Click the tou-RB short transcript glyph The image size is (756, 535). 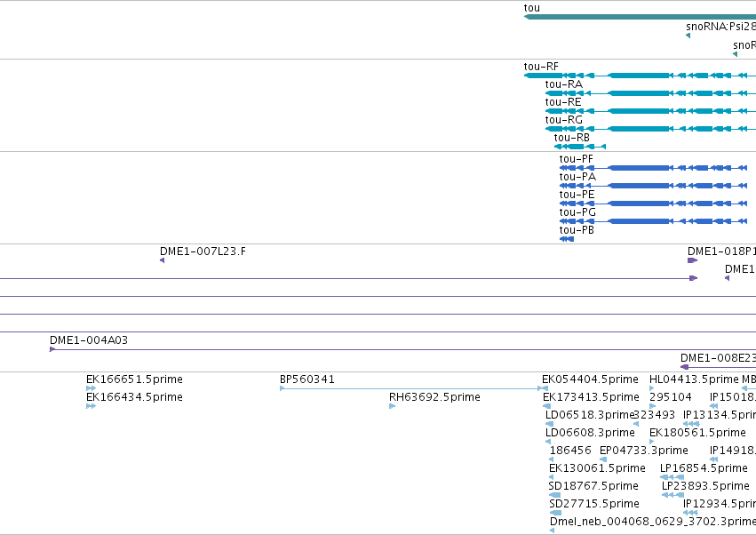(580, 147)
